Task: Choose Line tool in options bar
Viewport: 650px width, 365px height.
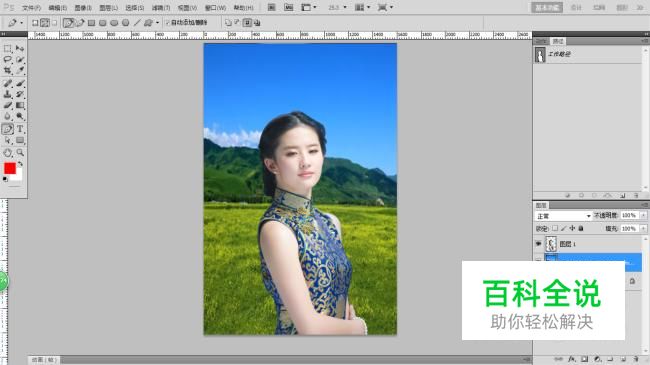Action: point(137,23)
